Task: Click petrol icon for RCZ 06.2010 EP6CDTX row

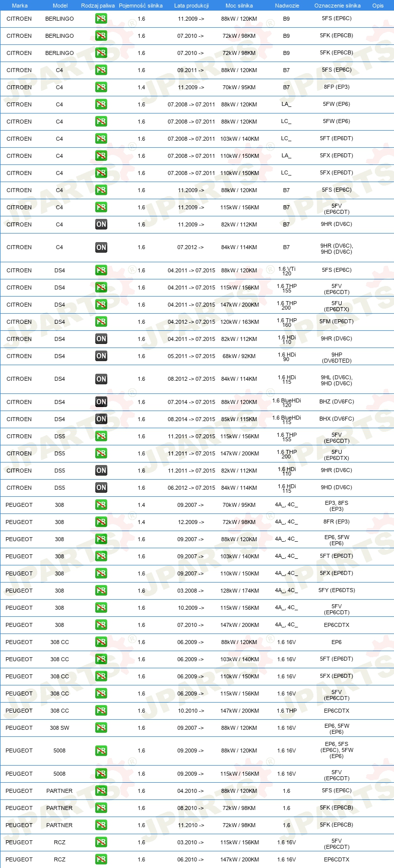Action: click(101, 859)
